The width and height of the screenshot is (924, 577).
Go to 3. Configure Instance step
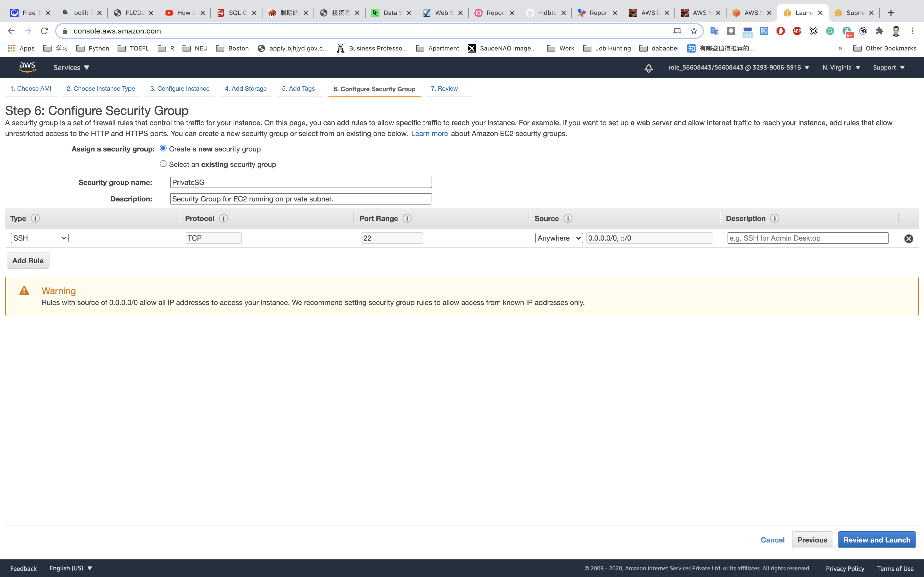[179, 89]
